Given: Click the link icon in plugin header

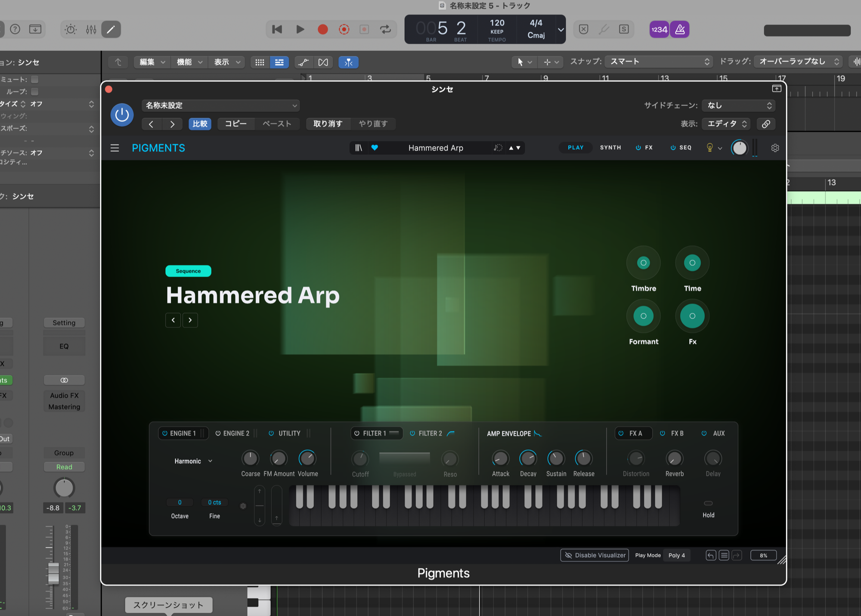Looking at the screenshot, I should click(766, 124).
